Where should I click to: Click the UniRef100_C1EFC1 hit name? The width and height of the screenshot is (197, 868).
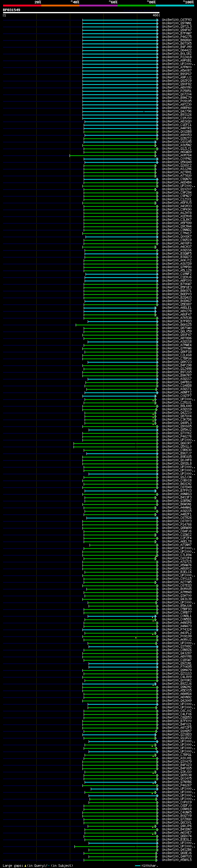176,125
